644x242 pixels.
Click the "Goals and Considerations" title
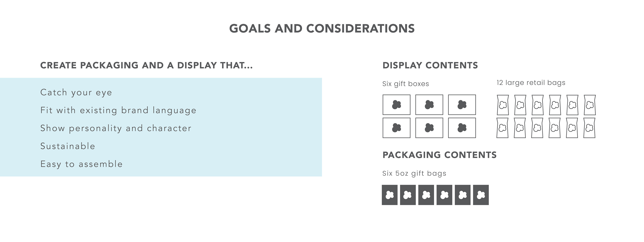322,29
